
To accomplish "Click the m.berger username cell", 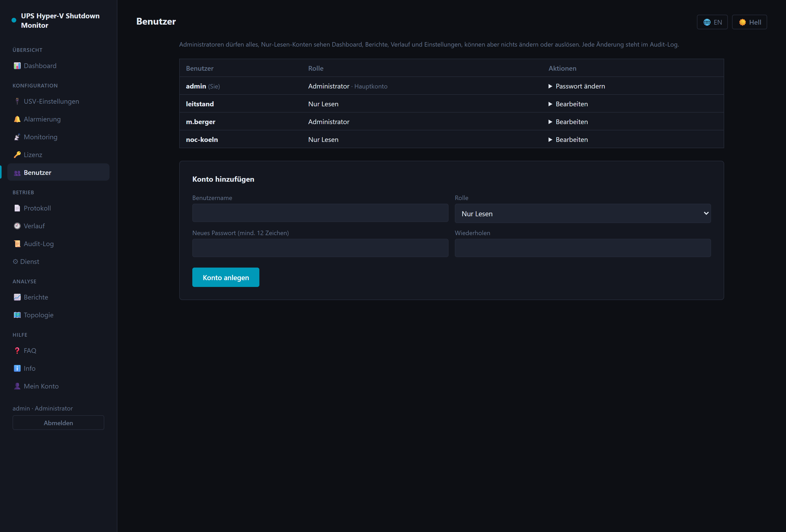I will [x=200, y=122].
